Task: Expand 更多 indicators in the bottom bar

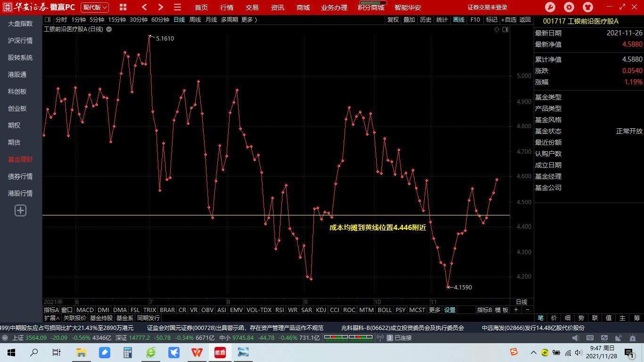Action: tap(435, 310)
